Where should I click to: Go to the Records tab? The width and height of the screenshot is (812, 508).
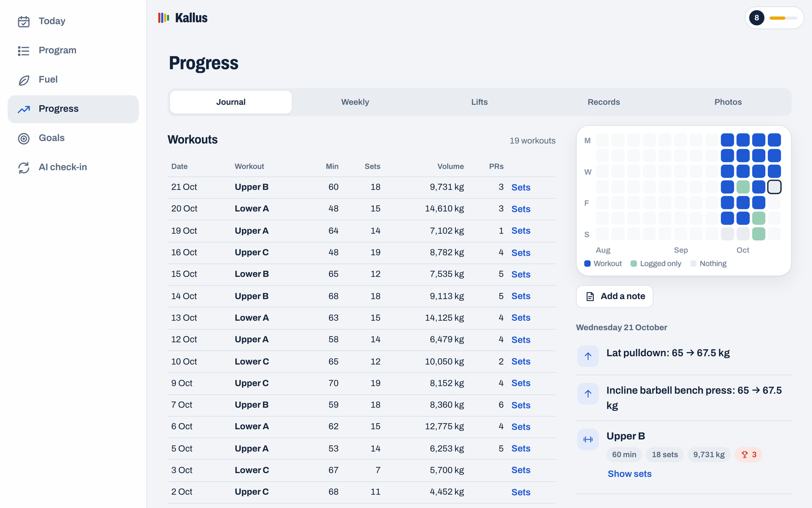click(x=604, y=102)
